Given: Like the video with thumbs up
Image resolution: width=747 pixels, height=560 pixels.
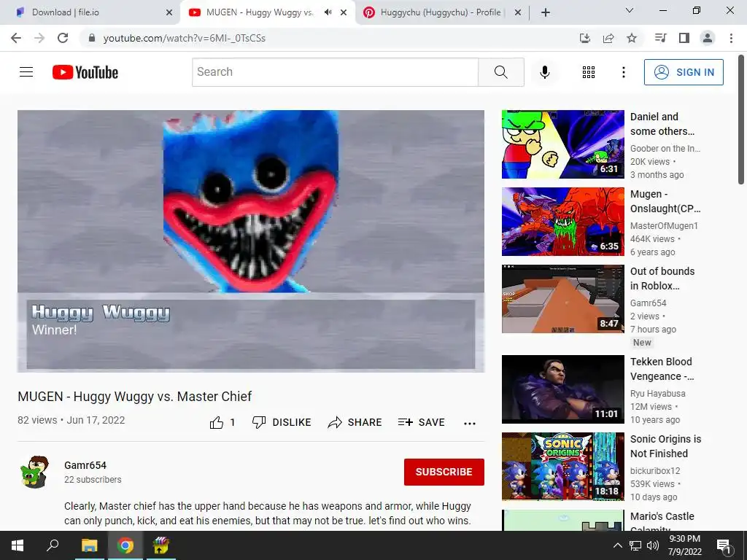Looking at the screenshot, I should [x=222, y=422].
